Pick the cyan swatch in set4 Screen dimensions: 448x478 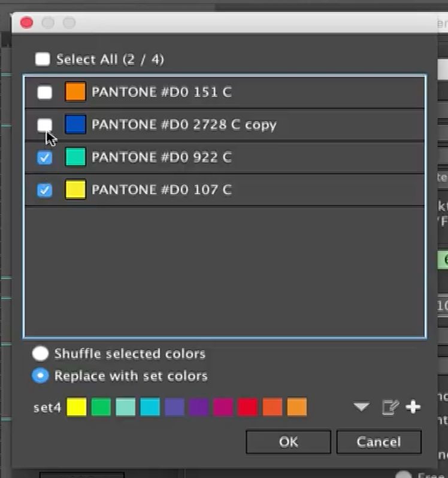click(150, 407)
